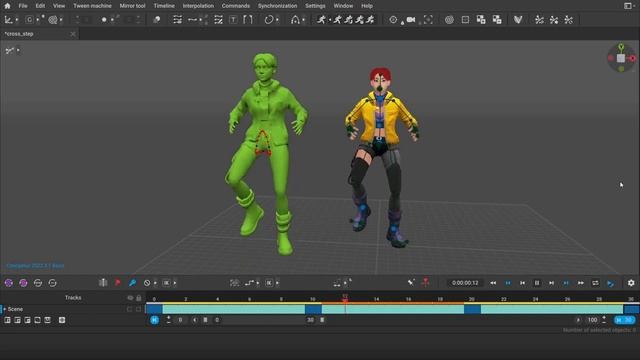Viewport: 640px width, 360px height.
Task: Open the Edit menu
Action: pos(40,6)
